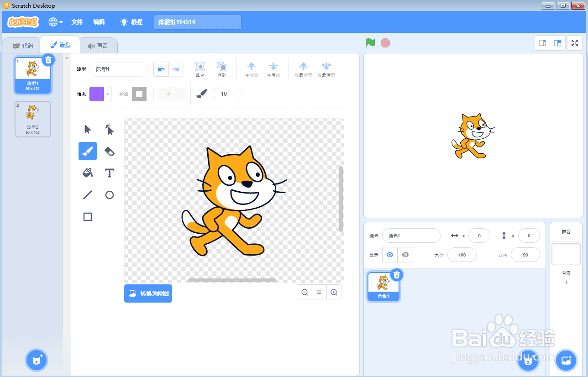The height and width of the screenshot is (377, 588).
Task: Switch to the 声音 tab
Action: tap(98, 46)
